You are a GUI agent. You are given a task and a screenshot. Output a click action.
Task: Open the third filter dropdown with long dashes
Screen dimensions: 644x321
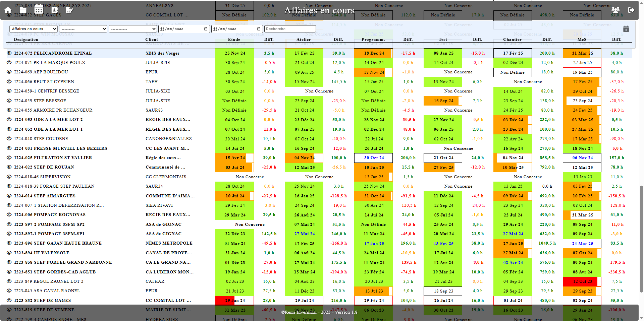coord(133,29)
